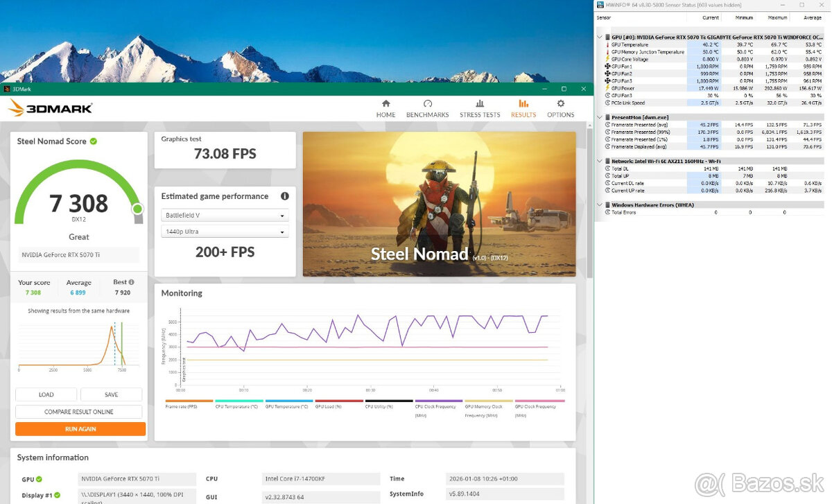Screen dimensions: 832x504
Task: Click the Time value 2026-01-08 10:26
Action: 505,478
